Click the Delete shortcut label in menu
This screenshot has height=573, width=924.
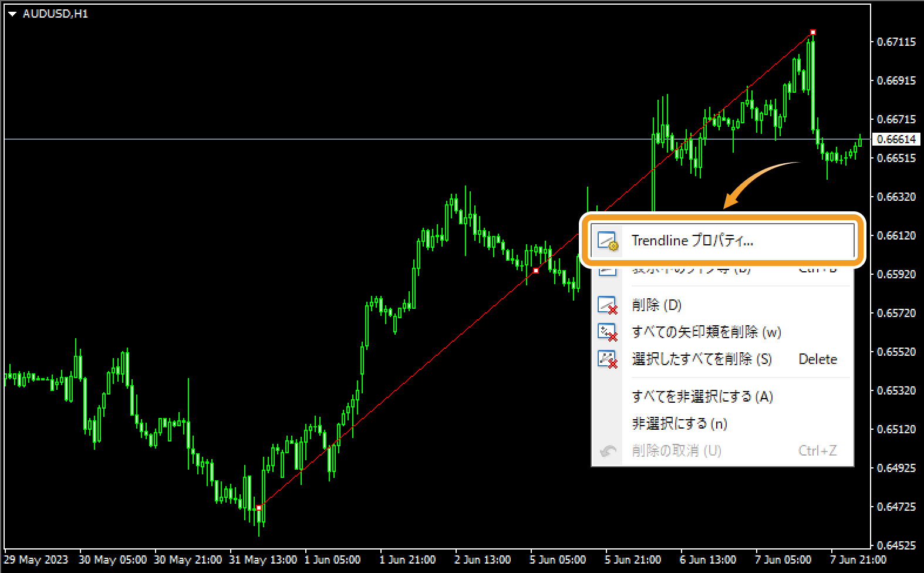(x=818, y=359)
